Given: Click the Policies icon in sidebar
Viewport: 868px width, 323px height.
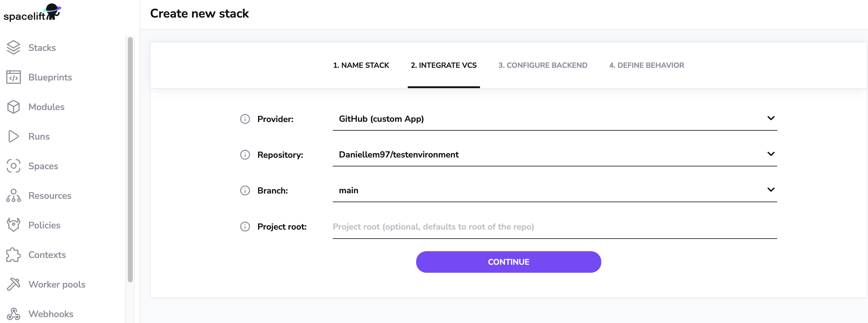Looking at the screenshot, I should click(x=14, y=225).
